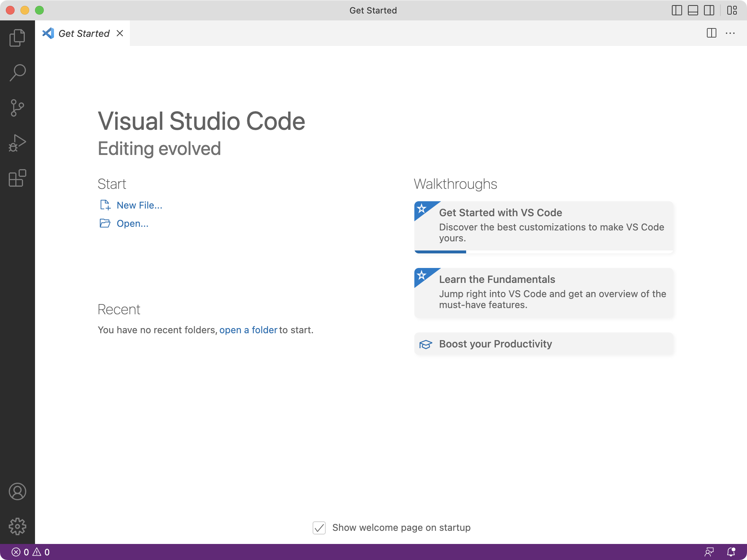The height and width of the screenshot is (560, 747).
Task: Open the Extensions marketplace view
Action: point(17,178)
